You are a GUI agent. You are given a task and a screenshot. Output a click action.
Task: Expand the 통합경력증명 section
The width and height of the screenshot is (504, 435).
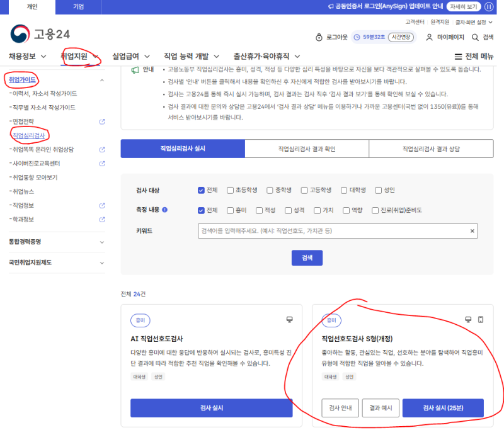(x=57, y=242)
